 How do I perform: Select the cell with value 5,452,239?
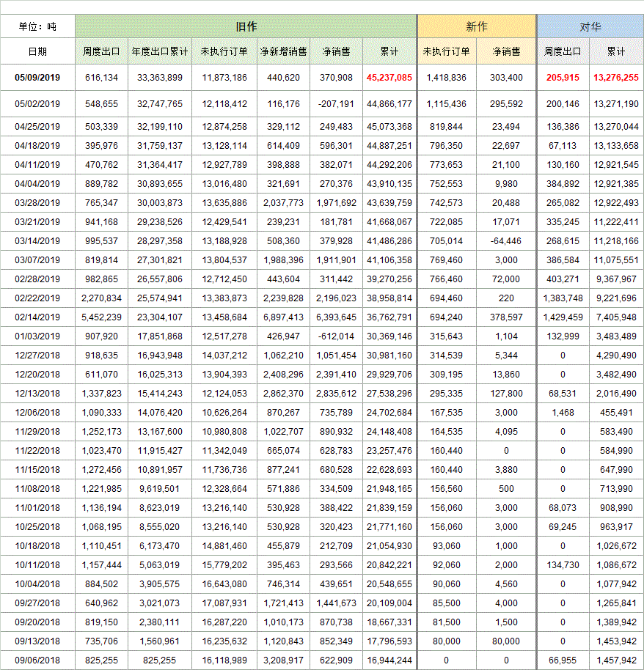[x=102, y=317]
